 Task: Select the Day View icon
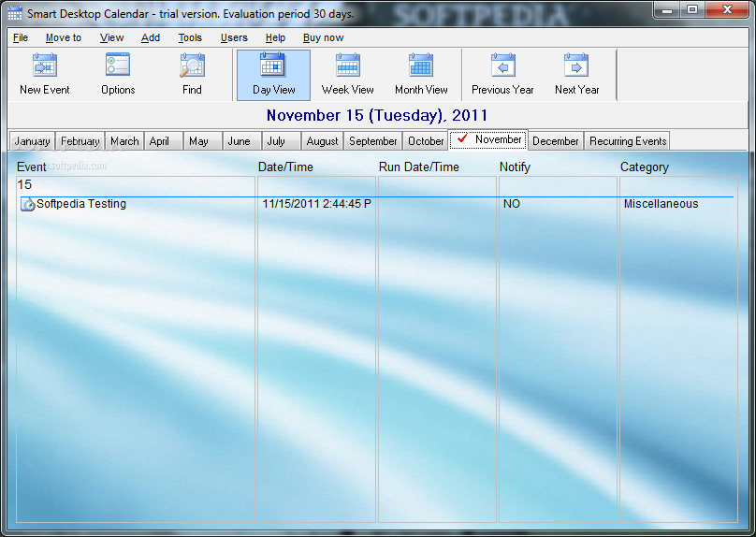pyautogui.click(x=273, y=65)
